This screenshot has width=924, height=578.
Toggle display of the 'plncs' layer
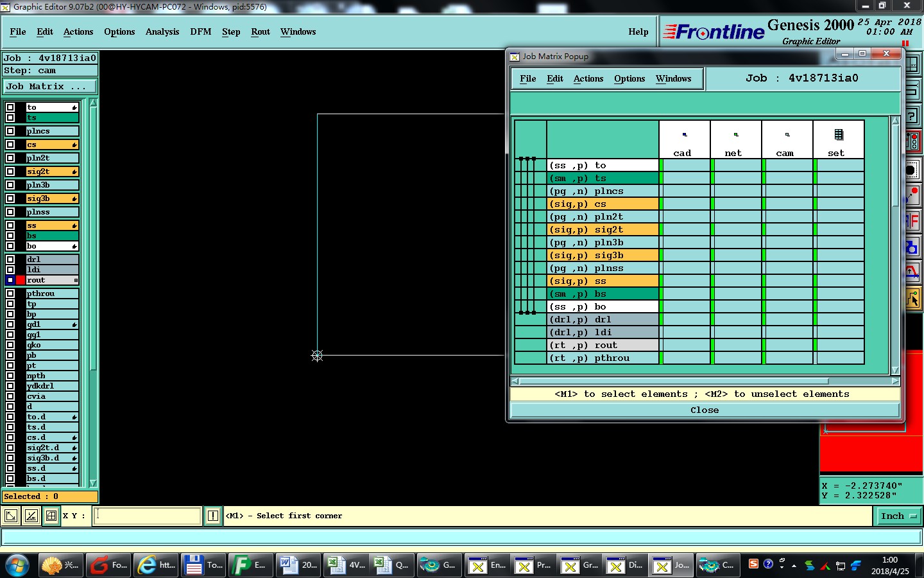pos(10,131)
